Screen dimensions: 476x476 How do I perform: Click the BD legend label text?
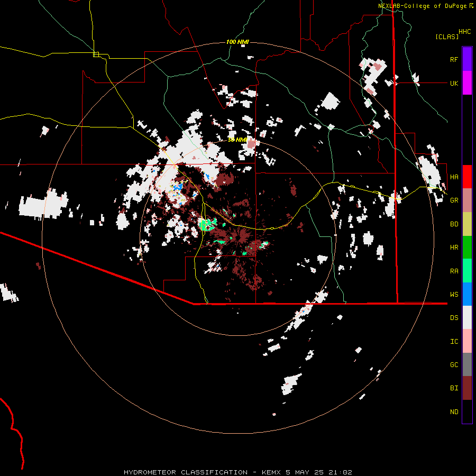(454, 224)
